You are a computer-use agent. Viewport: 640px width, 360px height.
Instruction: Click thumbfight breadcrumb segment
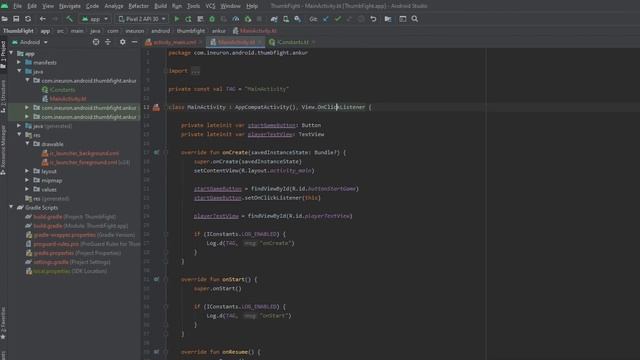[191, 31]
